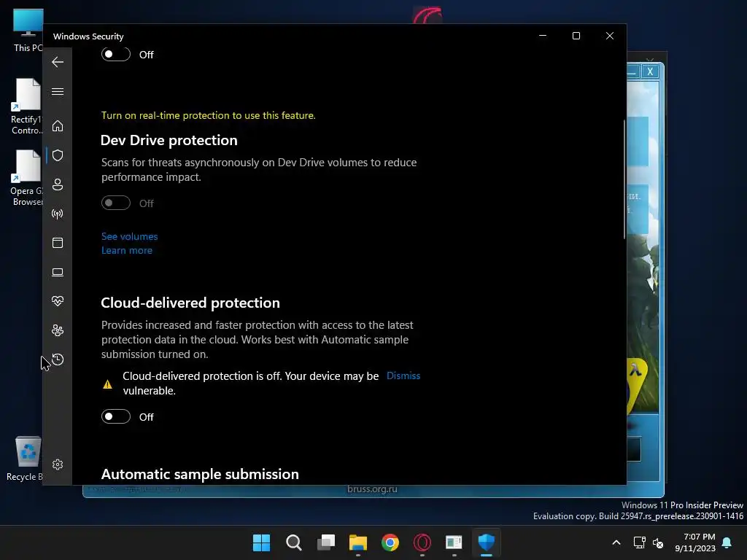Launch Google Chrome from the taskbar
Viewport: 747px width, 560px height.
point(390,542)
